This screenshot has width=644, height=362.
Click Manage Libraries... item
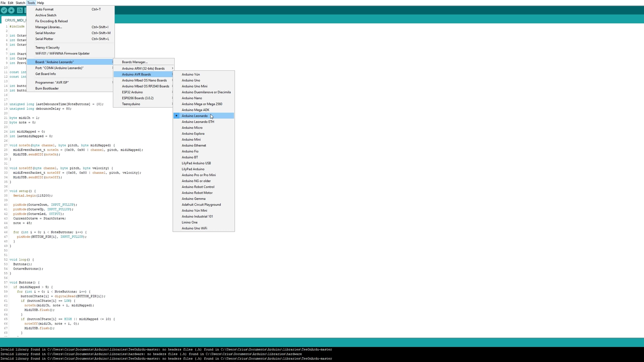click(x=48, y=27)
